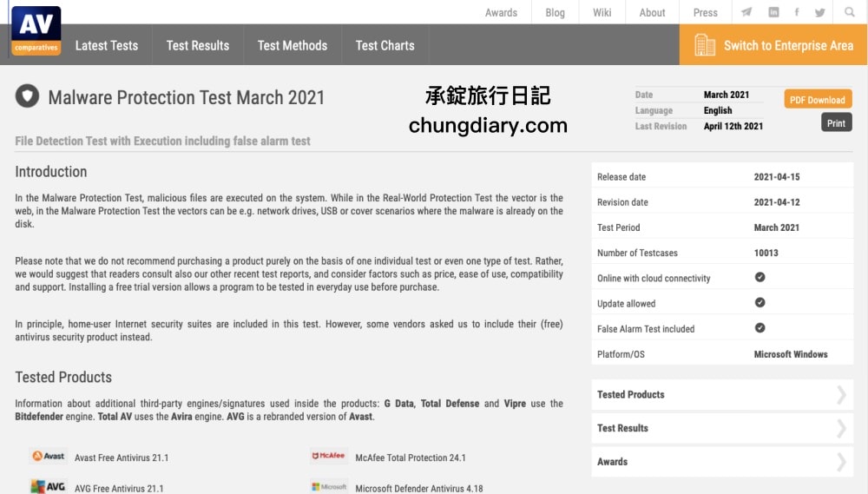Viewport: 868px width, 494px height.
Task: Click release date value 2021-04-15
Action: [777, 176]
